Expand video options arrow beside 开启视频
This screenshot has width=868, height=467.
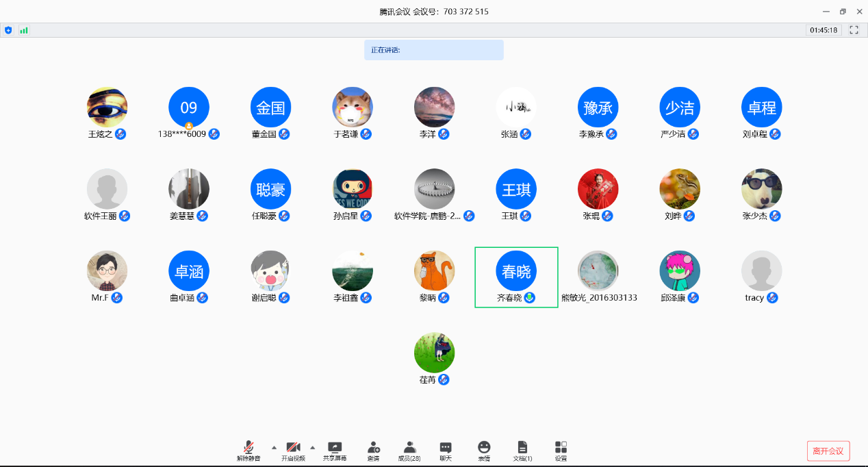pyautogui.click(x=313, y=447)
